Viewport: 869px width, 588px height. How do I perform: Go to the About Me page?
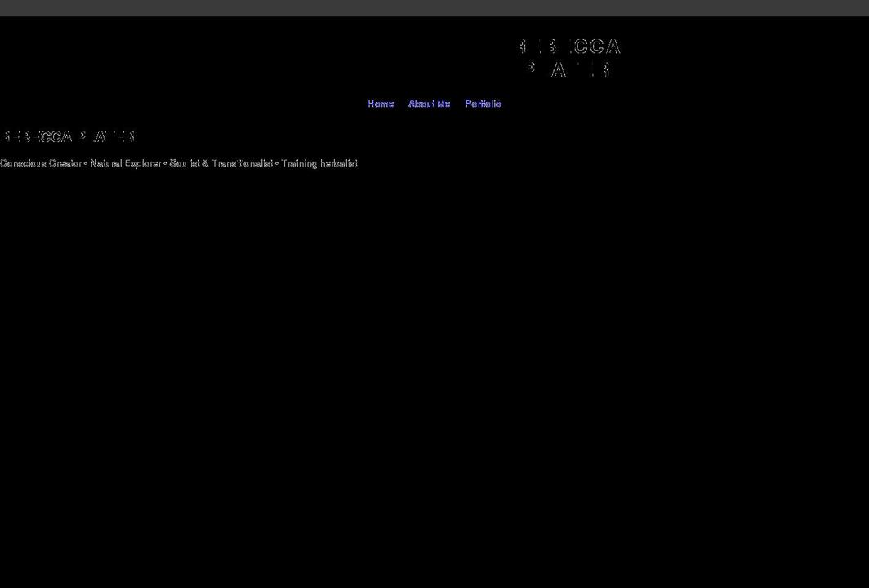(429, 104)
